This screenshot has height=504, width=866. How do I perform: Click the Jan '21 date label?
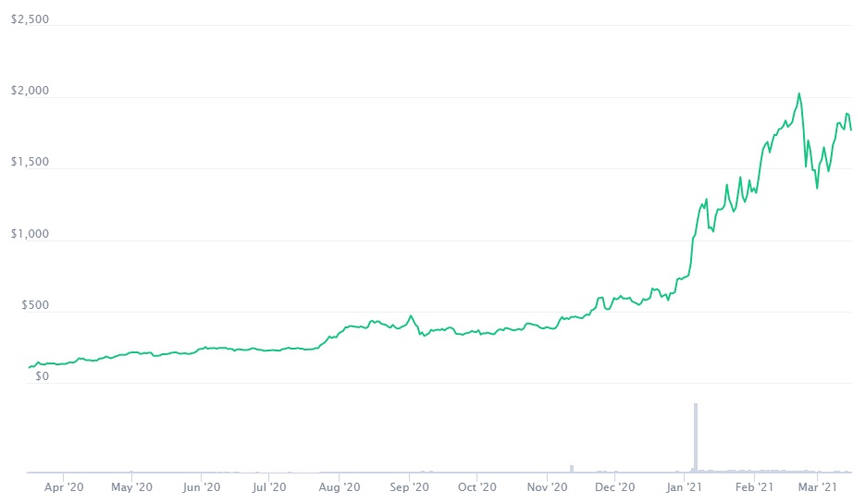[685, 486]
